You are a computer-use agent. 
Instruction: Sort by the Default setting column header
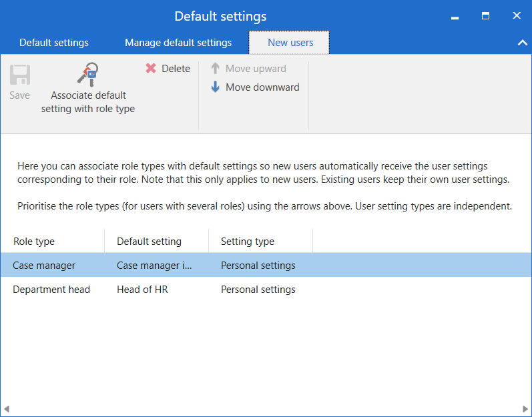click(x=157, y=242)
